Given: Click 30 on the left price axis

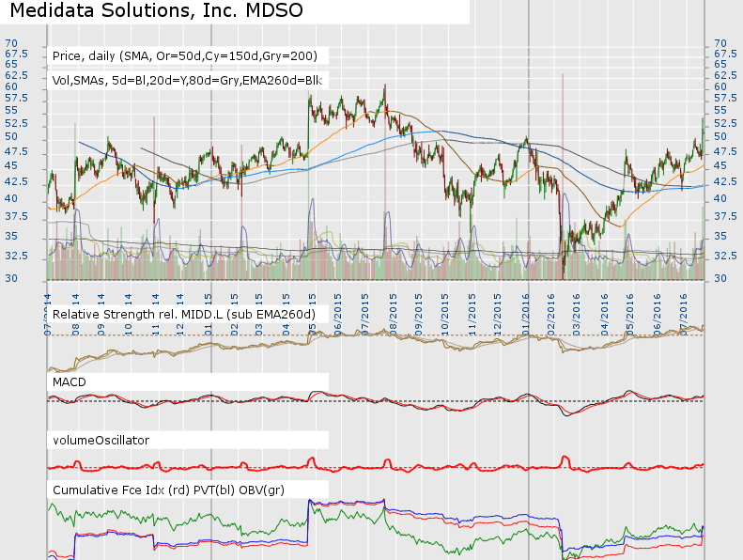Looking at the screenshot, I should 11,278.
